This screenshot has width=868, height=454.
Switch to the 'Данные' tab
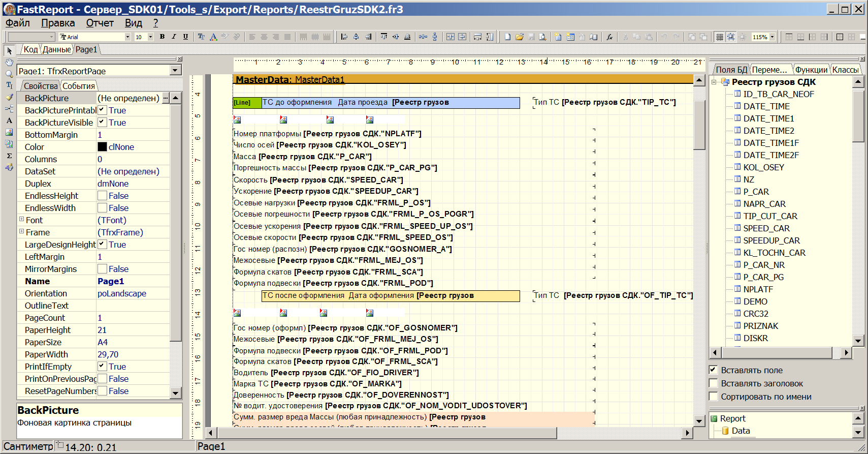click(56, 49)
